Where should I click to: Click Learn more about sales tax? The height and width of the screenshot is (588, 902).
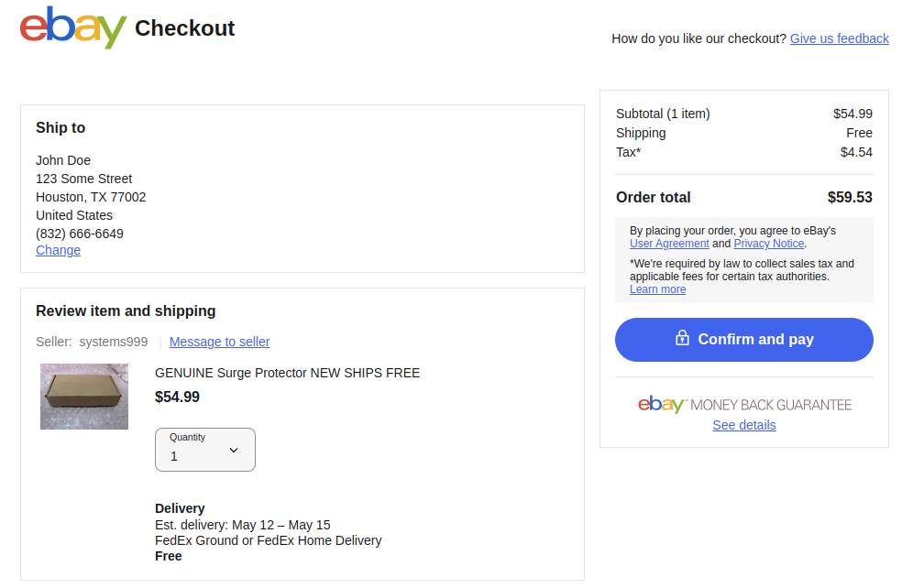pos(657,289)
